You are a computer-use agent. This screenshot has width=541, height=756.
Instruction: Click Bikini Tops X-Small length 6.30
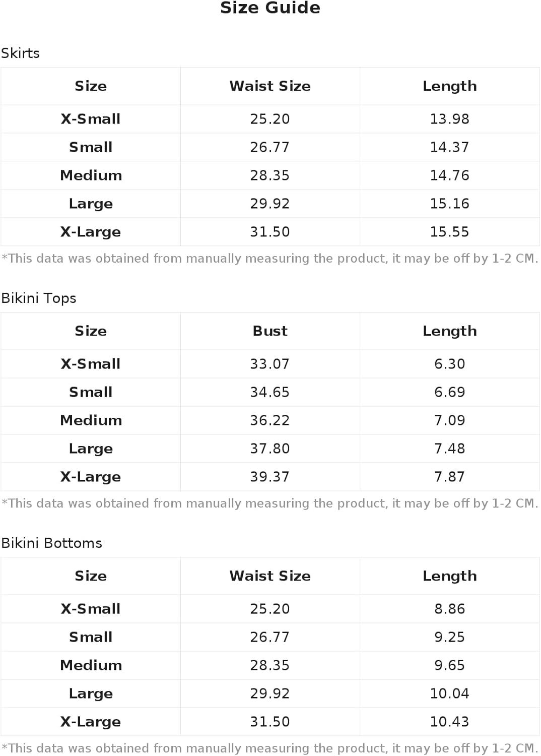(x=450, y=364)
